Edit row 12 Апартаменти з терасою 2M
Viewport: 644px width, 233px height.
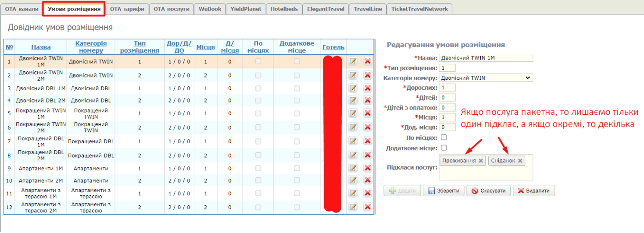[x=353, y=207]
